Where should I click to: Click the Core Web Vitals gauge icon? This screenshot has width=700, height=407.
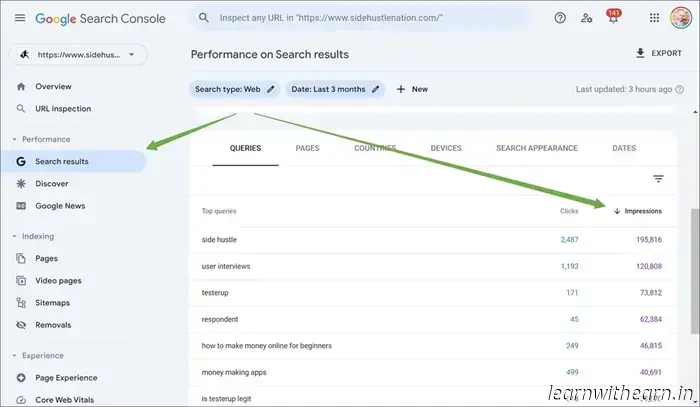(x=21, y=400)
